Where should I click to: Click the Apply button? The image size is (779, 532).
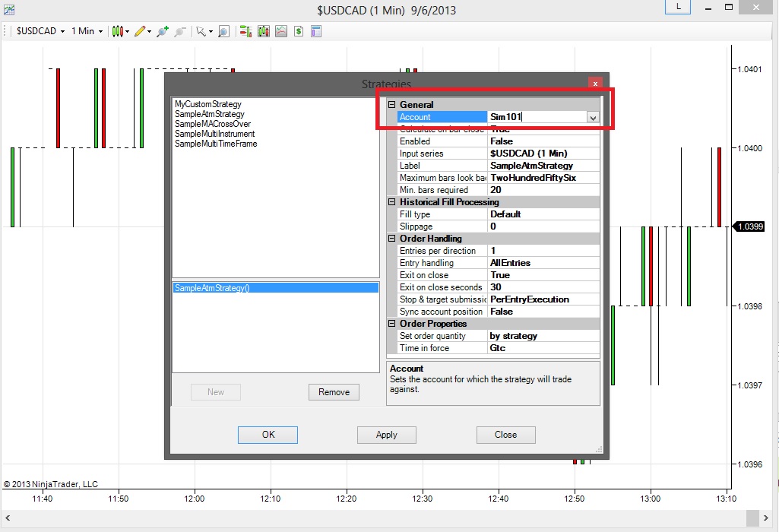coord(387,435)
